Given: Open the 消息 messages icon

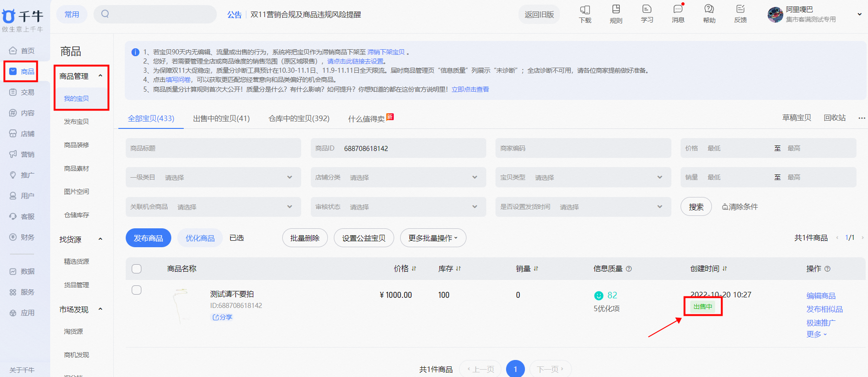Looking at the screenshot, I should coord(678,14).
